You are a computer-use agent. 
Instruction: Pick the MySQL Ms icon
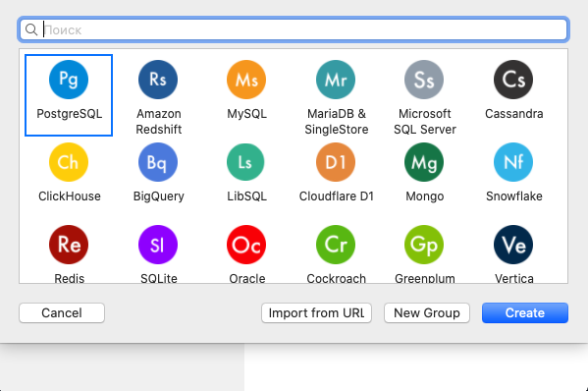(x=246, y=80)
